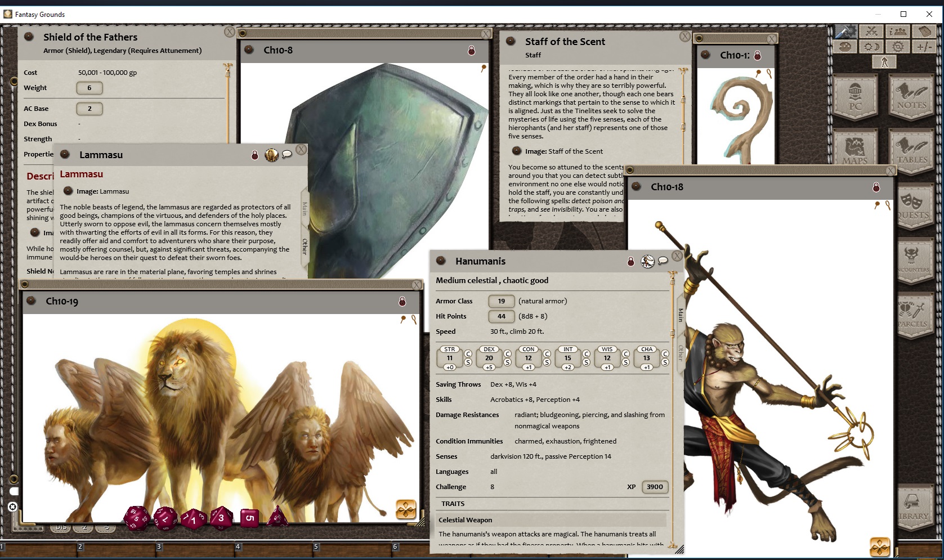Viewport: 944px width, 560px height.
Task: Collapse the sidebar shortcuts with the arrow button
Action: coord(884,62)
